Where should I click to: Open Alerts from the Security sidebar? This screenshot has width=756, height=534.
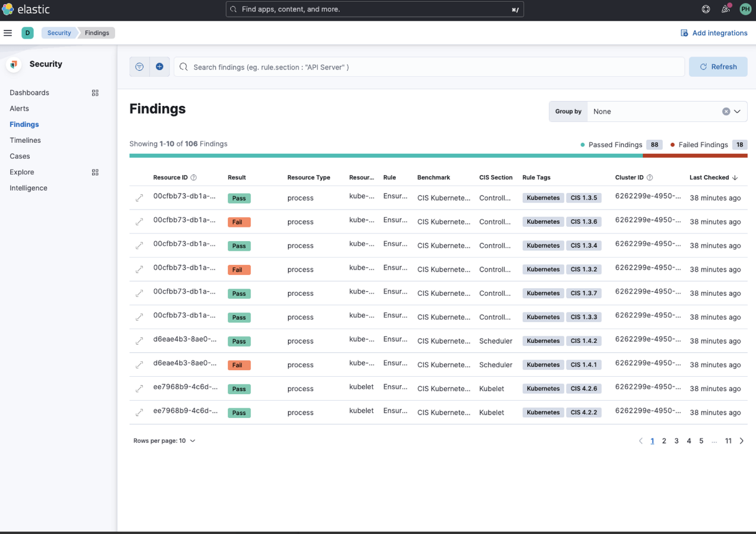coord(19,108)
